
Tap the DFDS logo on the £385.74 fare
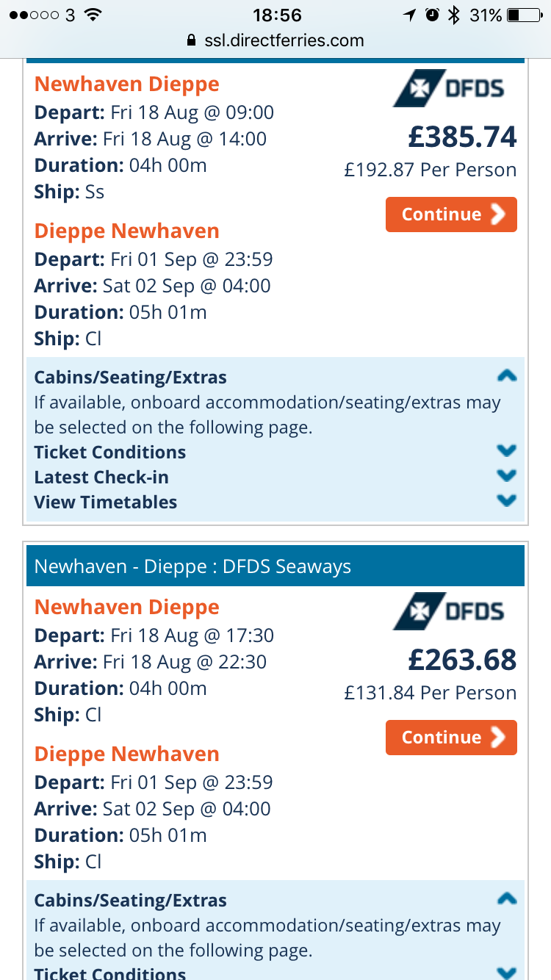pos(450,89)
